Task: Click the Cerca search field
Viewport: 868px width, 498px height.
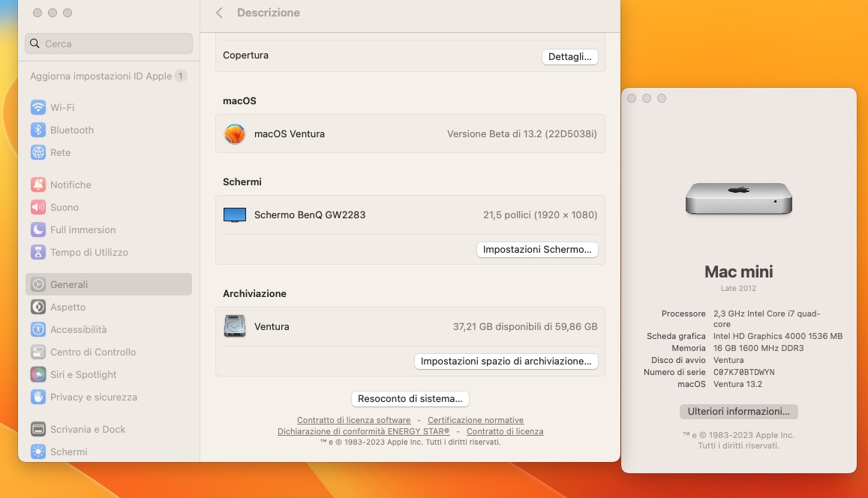Action: click(109, 43)
